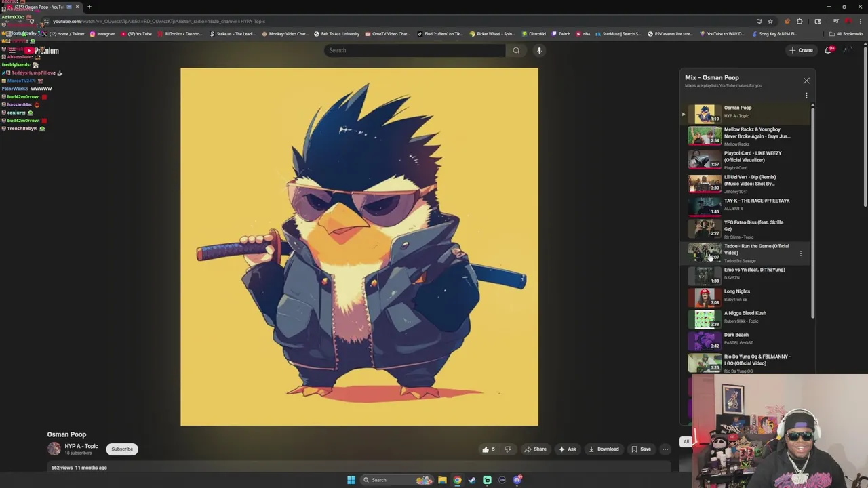Open Chrome from the taskbar
Viewport: 868px width, 488px height.
(x=457, y=480)
